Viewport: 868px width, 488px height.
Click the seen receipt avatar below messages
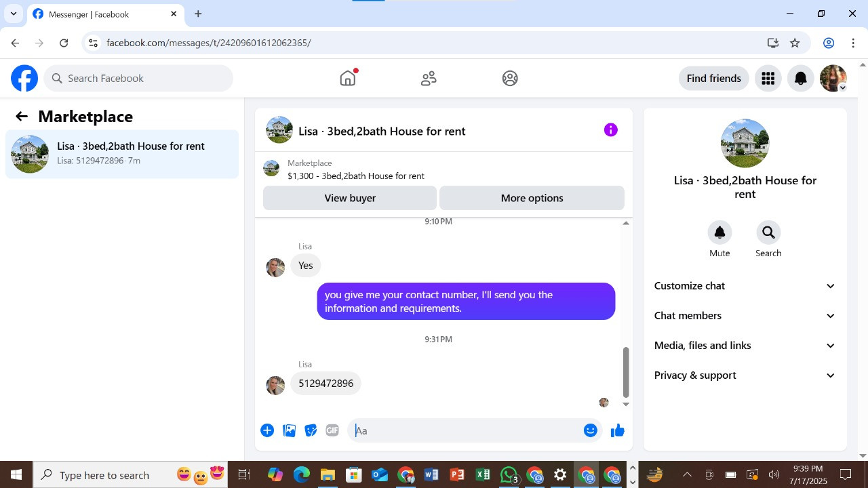tap(604, 403)
